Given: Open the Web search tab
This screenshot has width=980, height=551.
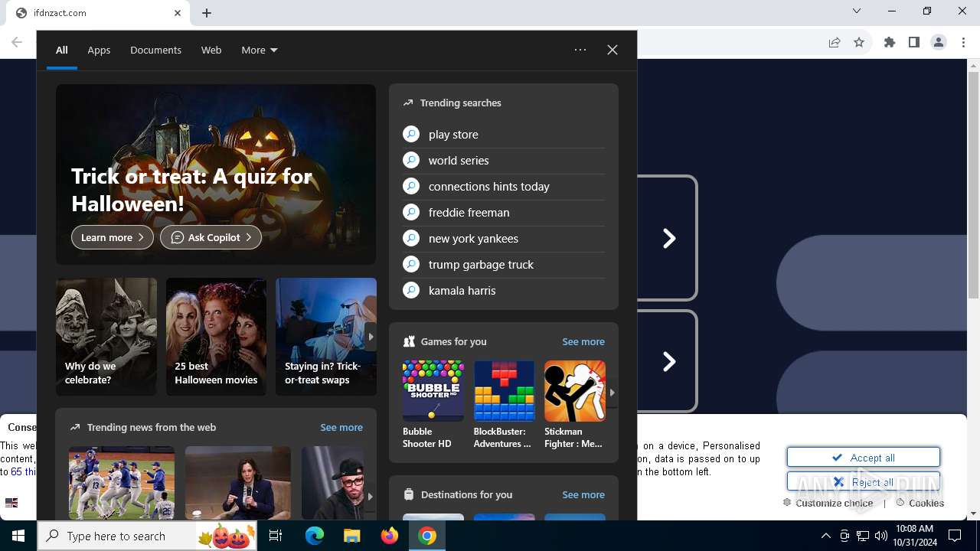Looking at the screenshot, I should click(211, 50).
